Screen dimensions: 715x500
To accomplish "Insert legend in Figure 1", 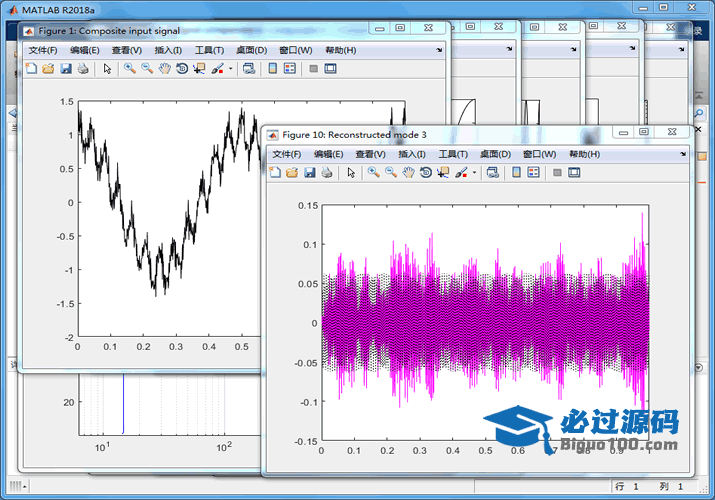I will point(290,69).
